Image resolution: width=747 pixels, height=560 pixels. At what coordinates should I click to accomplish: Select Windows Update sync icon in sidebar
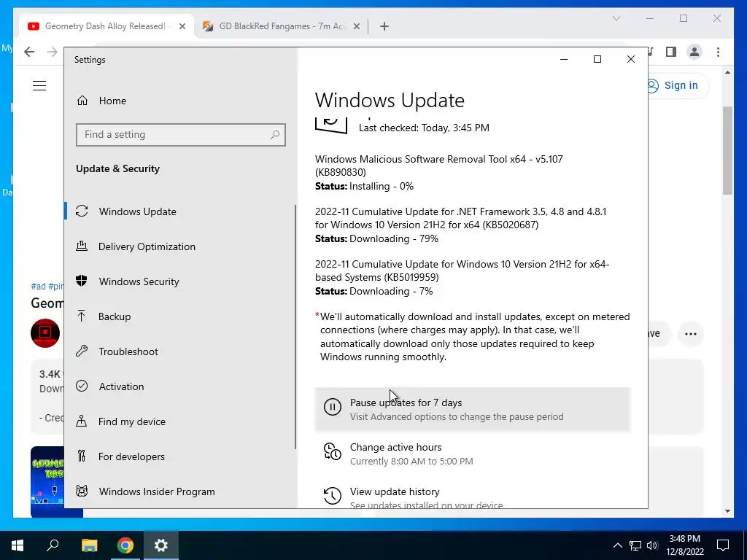82,211
